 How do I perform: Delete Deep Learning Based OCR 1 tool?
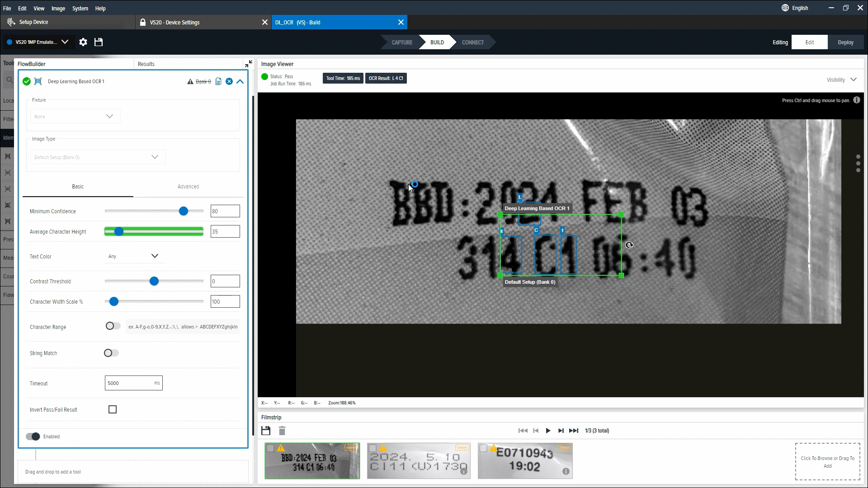point(229,81)
